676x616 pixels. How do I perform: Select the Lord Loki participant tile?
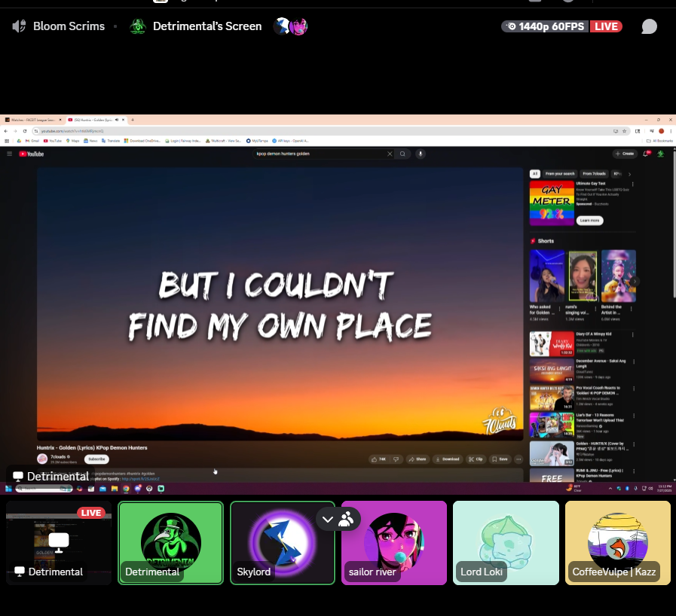506,543
